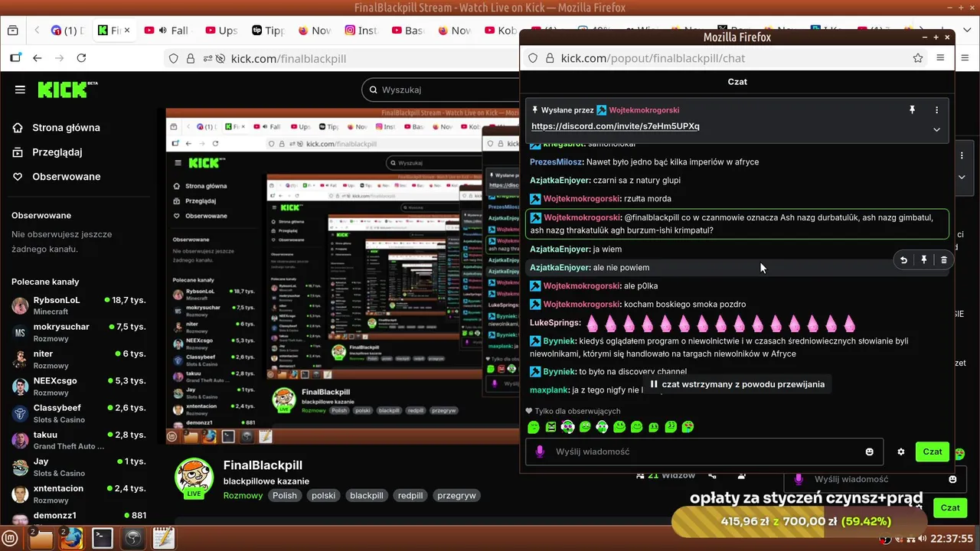980x551 pixels.
Task: Click the scroll tabs left arrow
Action: 37,31
